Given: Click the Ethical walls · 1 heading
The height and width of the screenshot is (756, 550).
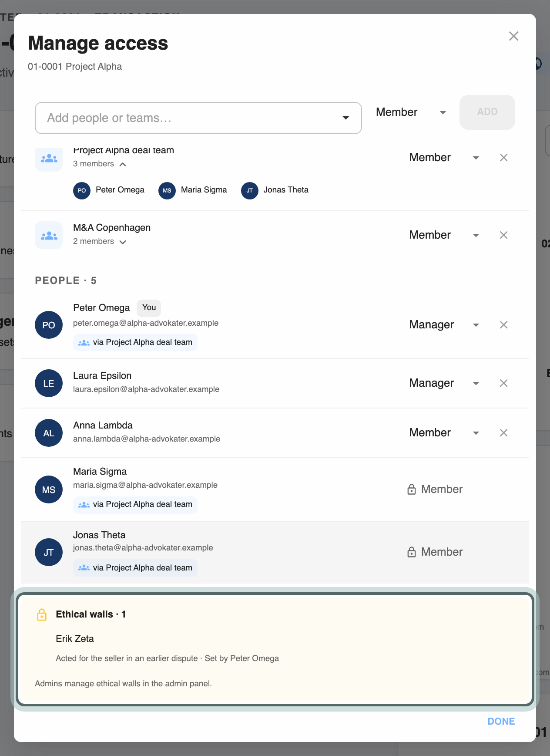Looking at the screenshot, I should pos(91,614).
